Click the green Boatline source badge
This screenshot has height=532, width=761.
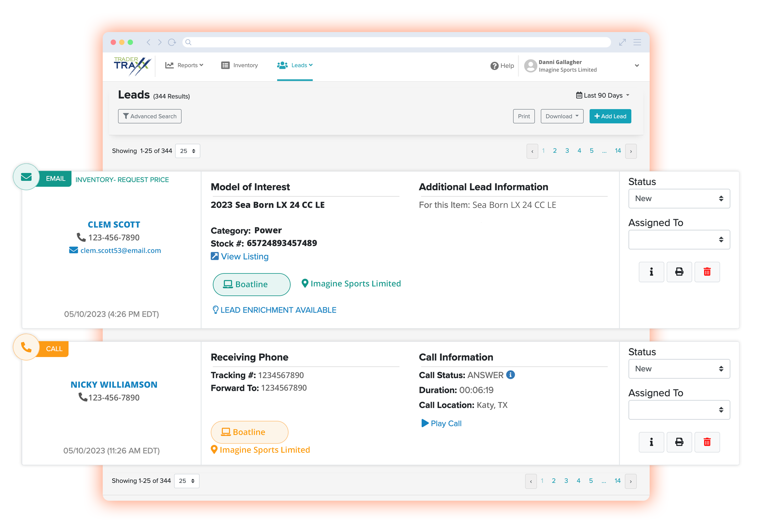click(x=252, y=284)
